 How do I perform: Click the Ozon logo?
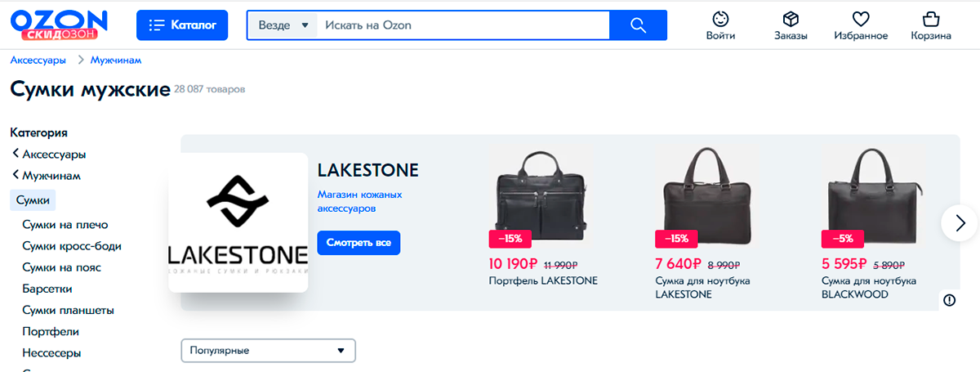pos(59,25)
